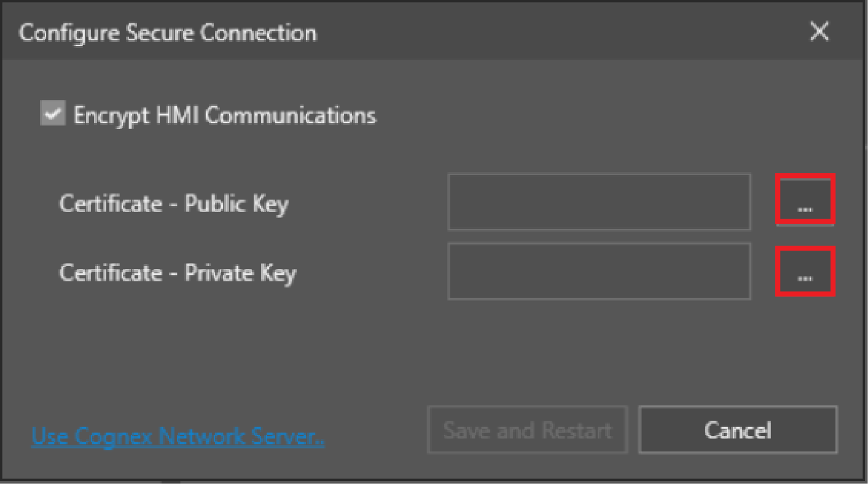
Task: Click the Configure Secure Connection title bar
Action: [369, 32]
